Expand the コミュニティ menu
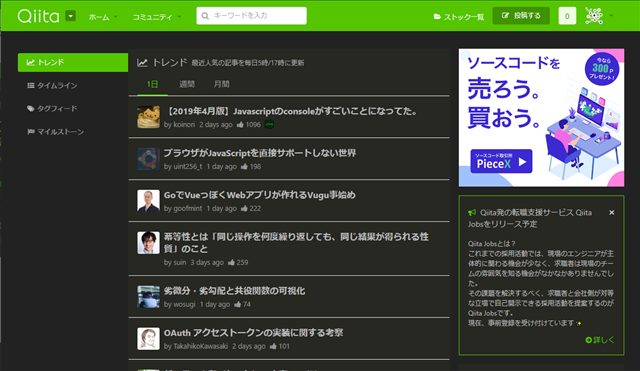 [157, 17]
